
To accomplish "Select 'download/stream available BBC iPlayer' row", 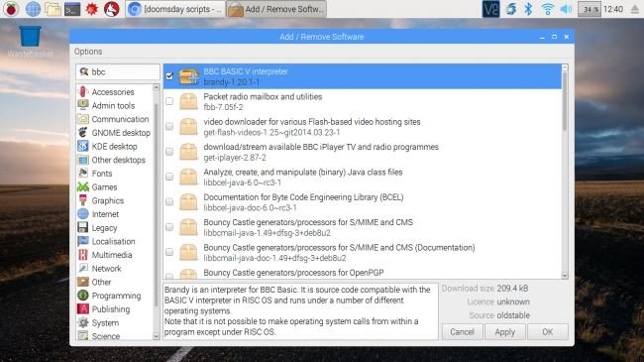I will (x=363, y=152).
